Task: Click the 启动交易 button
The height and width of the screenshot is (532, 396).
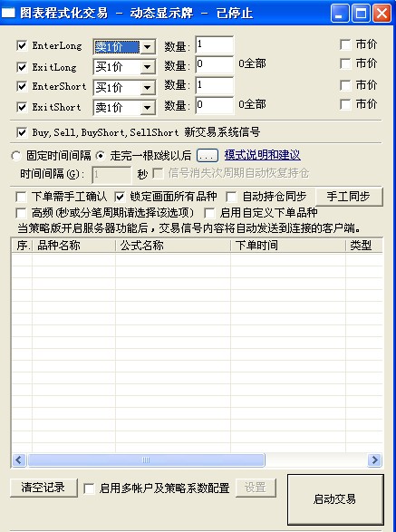Action: pos(335,499)
